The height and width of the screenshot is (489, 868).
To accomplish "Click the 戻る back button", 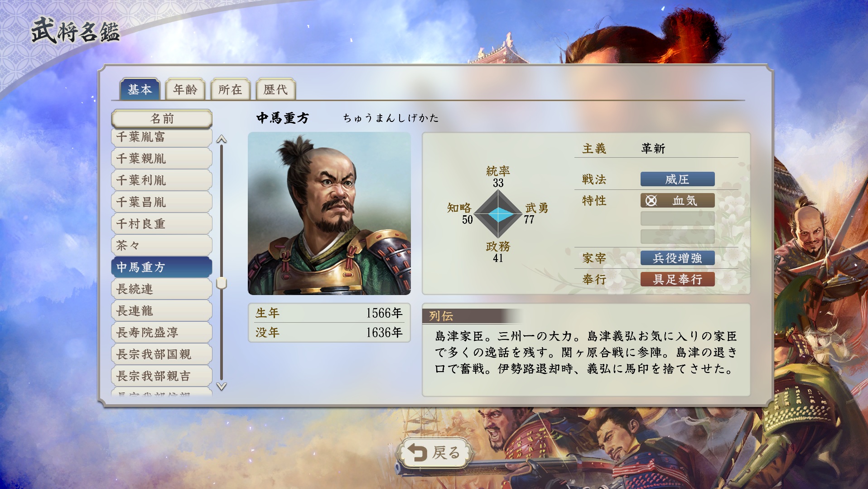I will (x=435, y=452).
